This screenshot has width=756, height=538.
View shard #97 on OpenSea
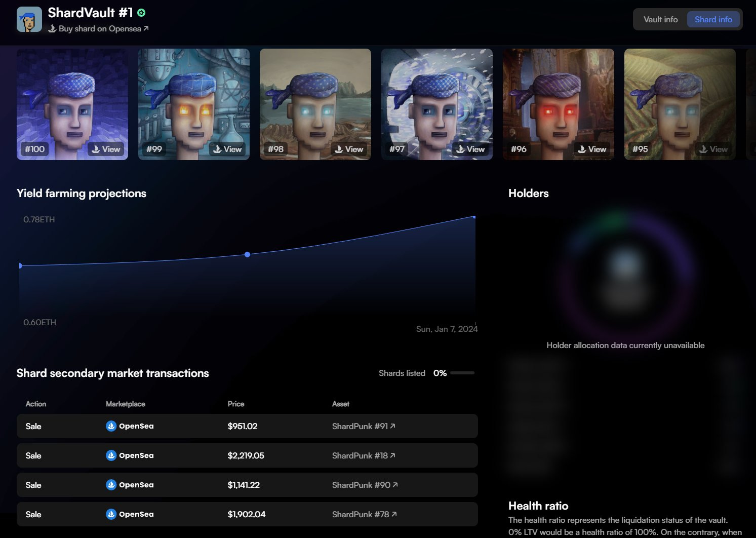click(x=470, y=149)
